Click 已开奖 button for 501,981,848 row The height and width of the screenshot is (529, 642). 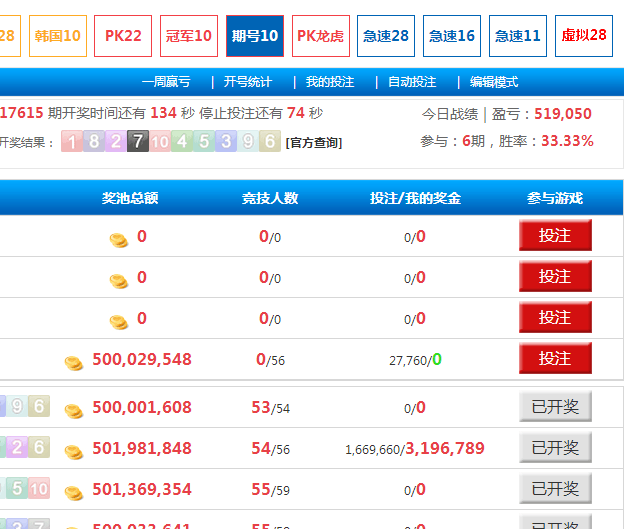click(555, 447)
